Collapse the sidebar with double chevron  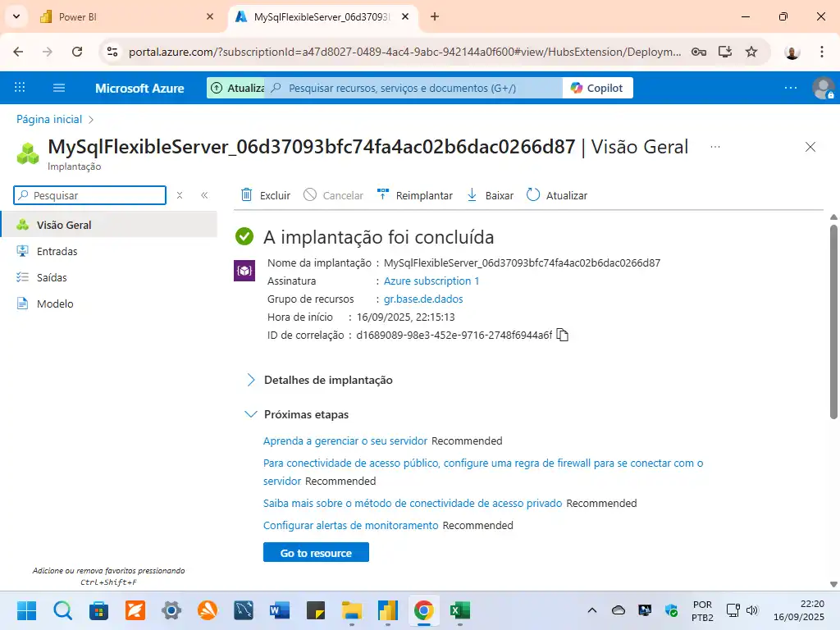click(x=204, y=195)
